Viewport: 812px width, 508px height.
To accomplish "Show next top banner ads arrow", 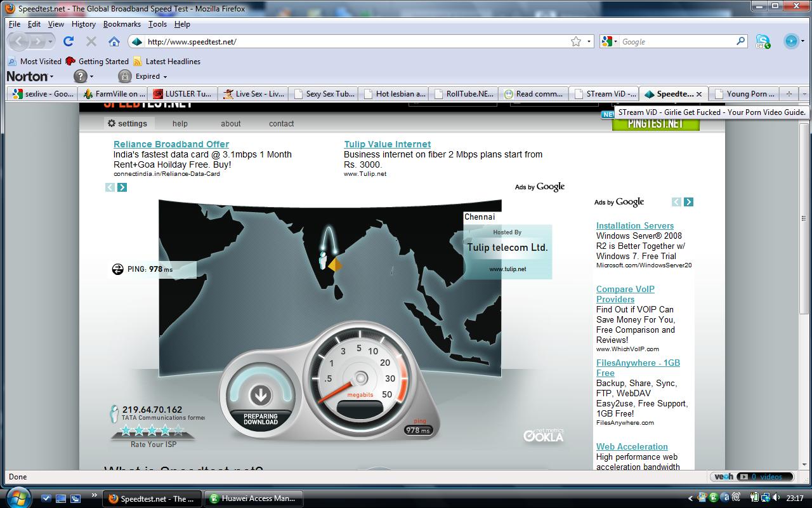I will coord(122,187).
